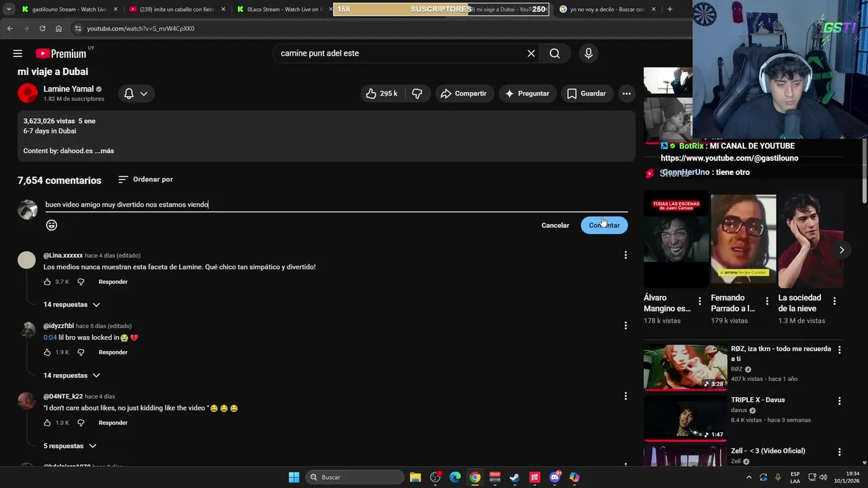Open options menu for @D4NTE_k22 comment
Viewport: 868px width, 488px height.
(x=625, y=396)
